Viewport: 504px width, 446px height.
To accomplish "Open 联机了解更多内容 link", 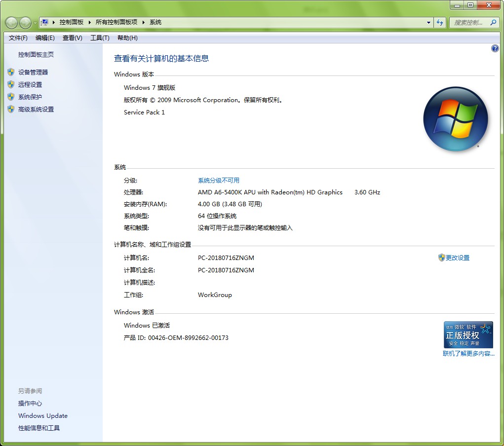I will point(468,353).
